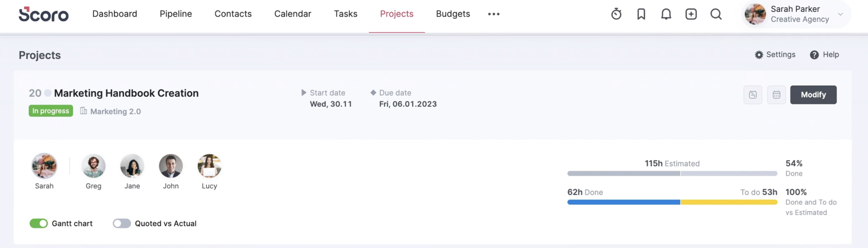
Task: Click the 62h Done label
Action: pyautogui.click(x=585, y=192)
